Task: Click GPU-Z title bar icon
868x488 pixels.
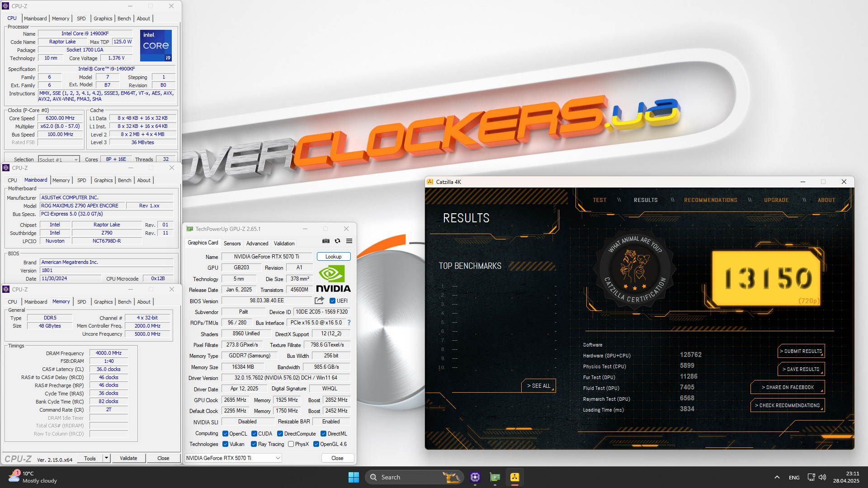Action: tap(190, 229)
